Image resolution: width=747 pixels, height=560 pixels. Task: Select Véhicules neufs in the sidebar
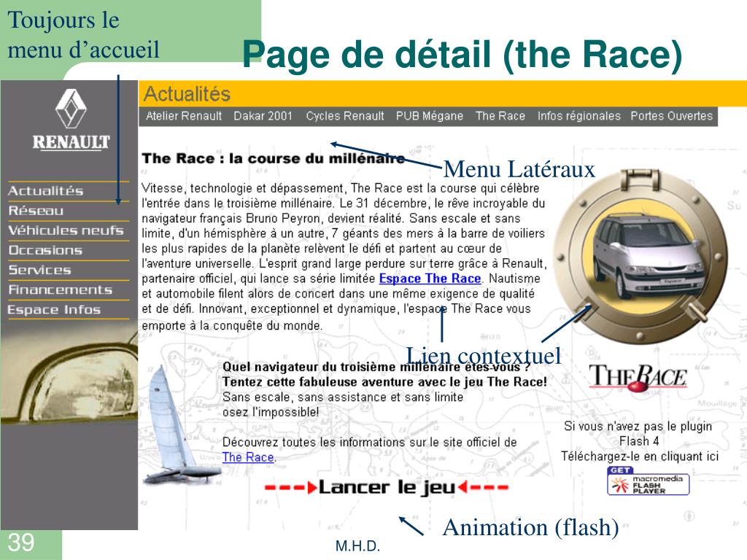(66, 230)
